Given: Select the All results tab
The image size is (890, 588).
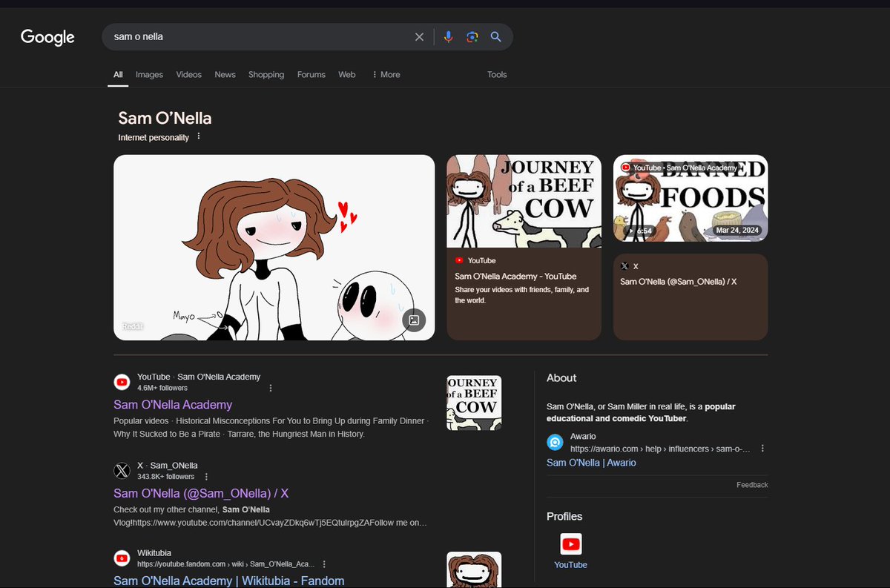Looking at the screenshot, I should (x=118, y=75).
